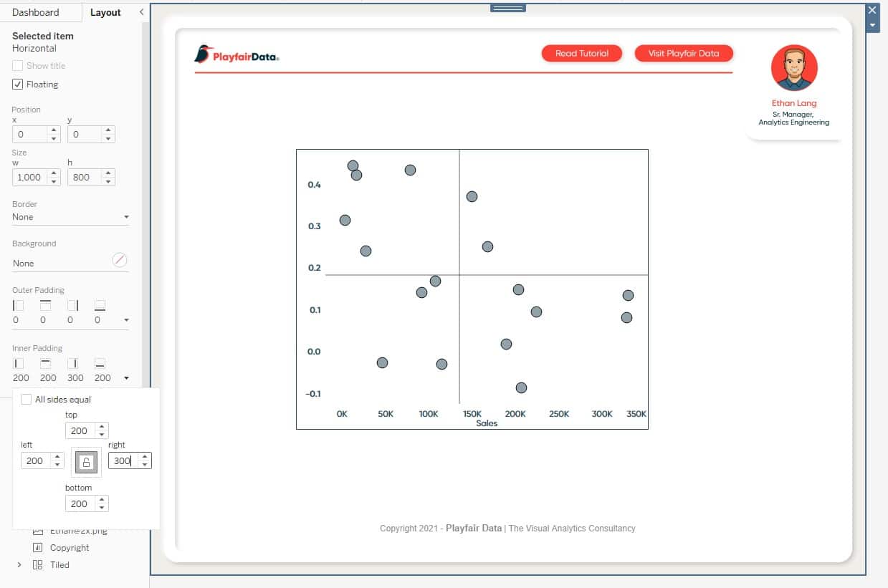
Task: Switch to the Dashboard tab
Action: (36, 12)
